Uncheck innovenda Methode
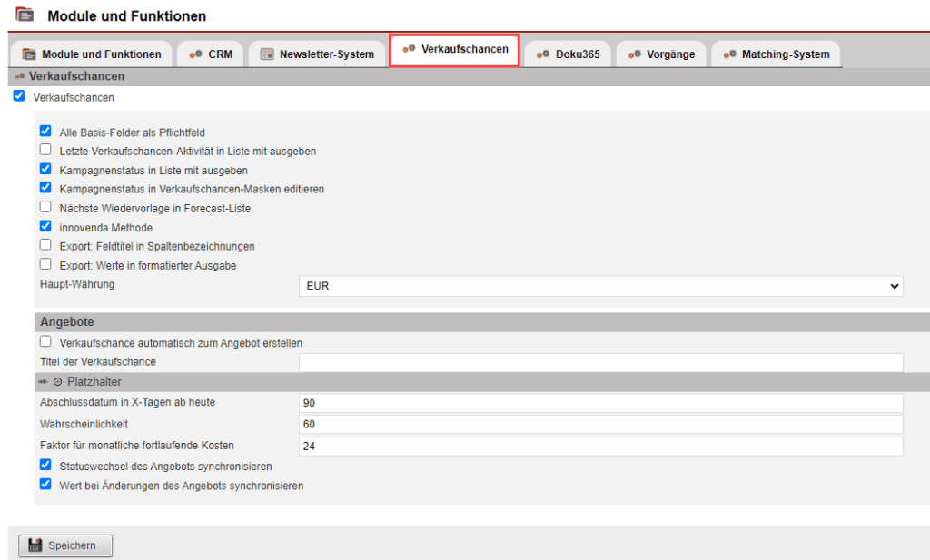The height and width of the screenshot is (560, 930). (45, 228)
